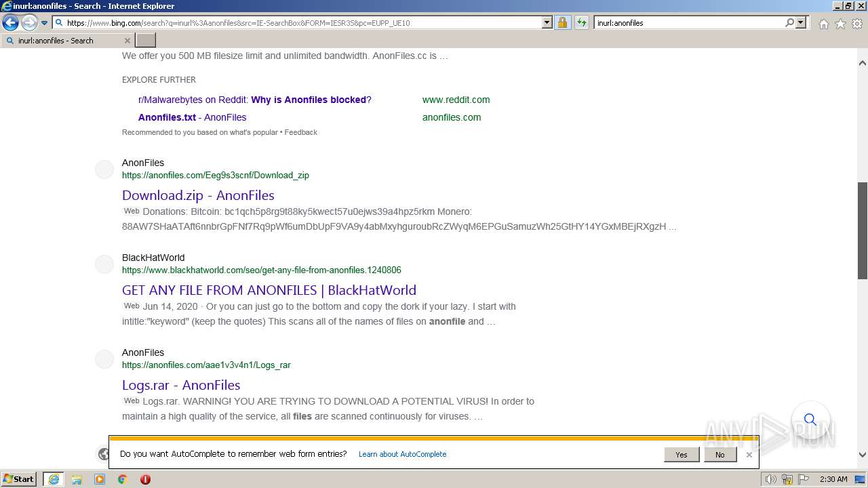Dismiss the AutoComplete notification bar
Screen dimensions: 868x488
[x=749, y=455]
